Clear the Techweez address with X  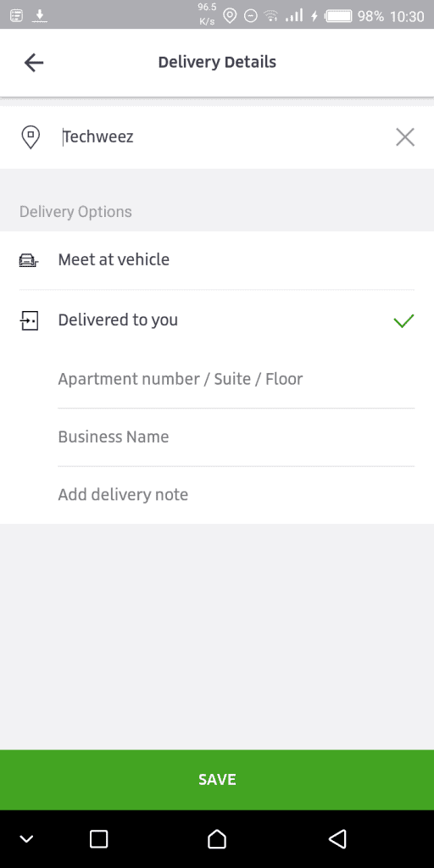tap(405, 136)
